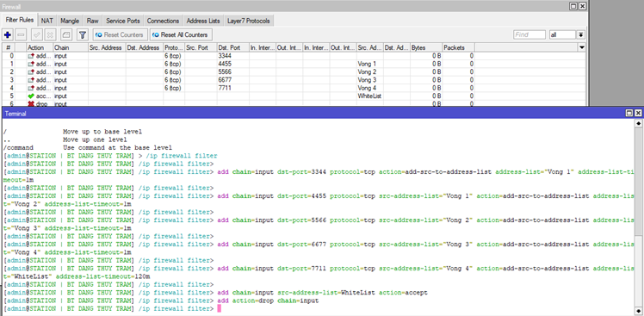Screen dimensions: 644x316
Task: Select 'WhiteList' source address list cell
Action: (x=370, y=96)
